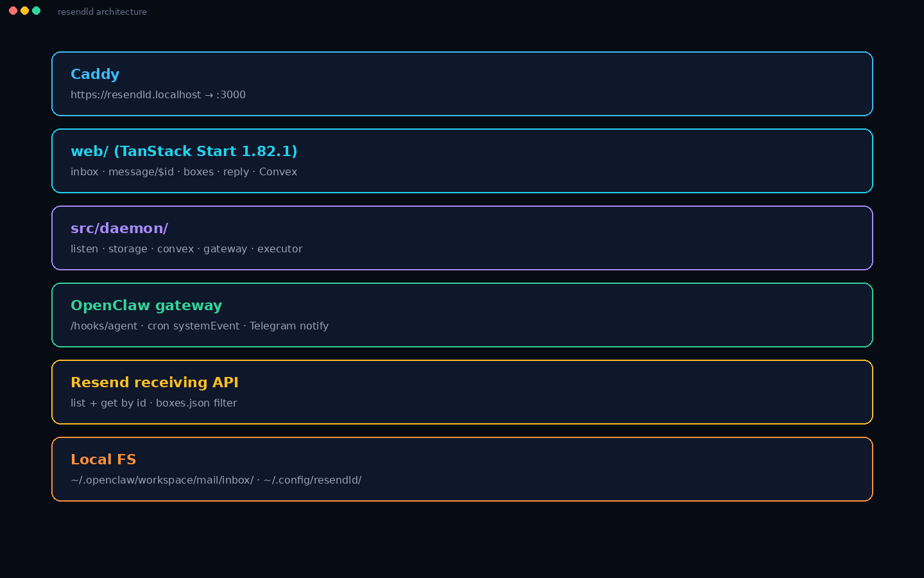Click the inbox · message/$id · boxes description
This screenshot has width=924, height=578.
pos(184,172)
